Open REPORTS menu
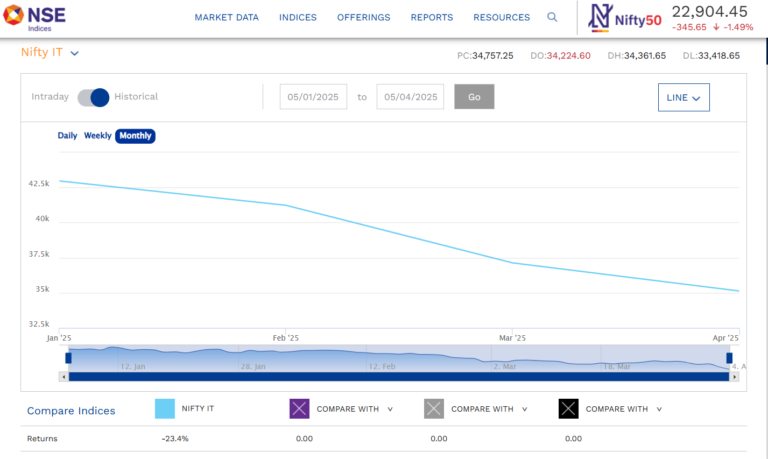The image size is (768, 459). point(432,18)
